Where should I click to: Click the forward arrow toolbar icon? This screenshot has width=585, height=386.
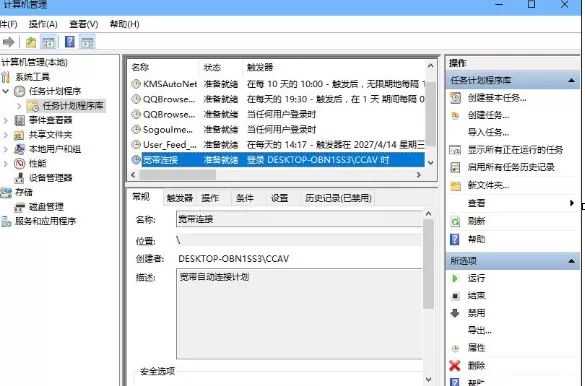(x=8, y=42)
